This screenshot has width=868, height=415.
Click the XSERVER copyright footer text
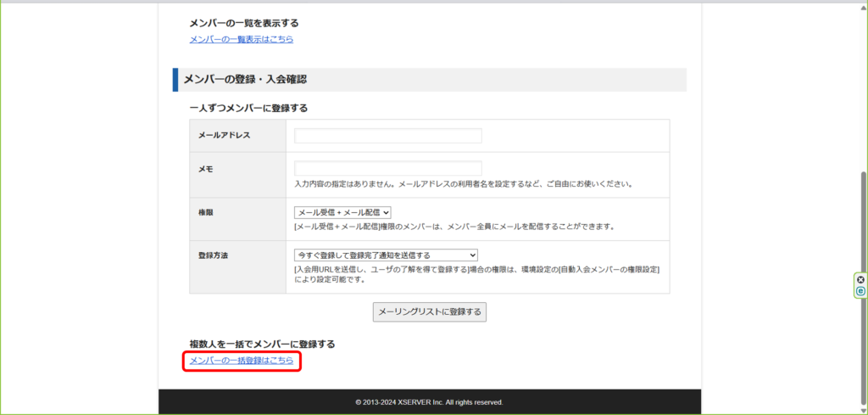[x=429, y=401]
